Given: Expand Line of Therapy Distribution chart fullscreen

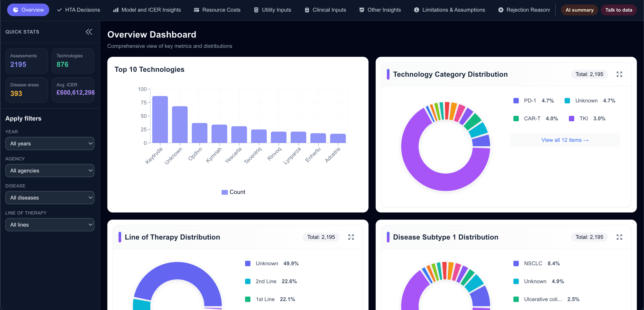Looking at the screenshot, I should (x=351, y=237).
